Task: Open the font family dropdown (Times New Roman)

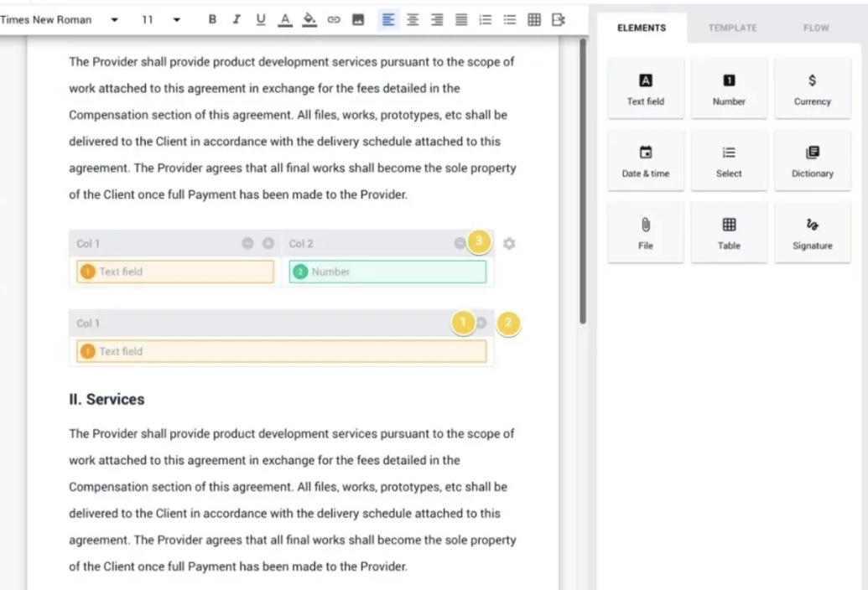Action: pos(60,19)
